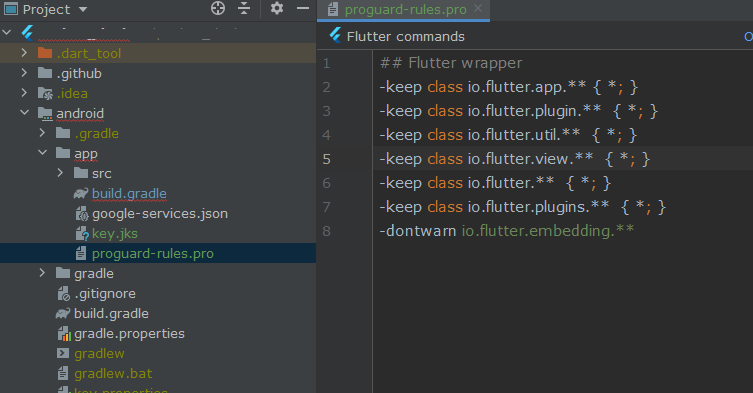This screenshot has height=393, width=753.
Task: Expand the .gradle folder under android
Action: pos(42,133)
